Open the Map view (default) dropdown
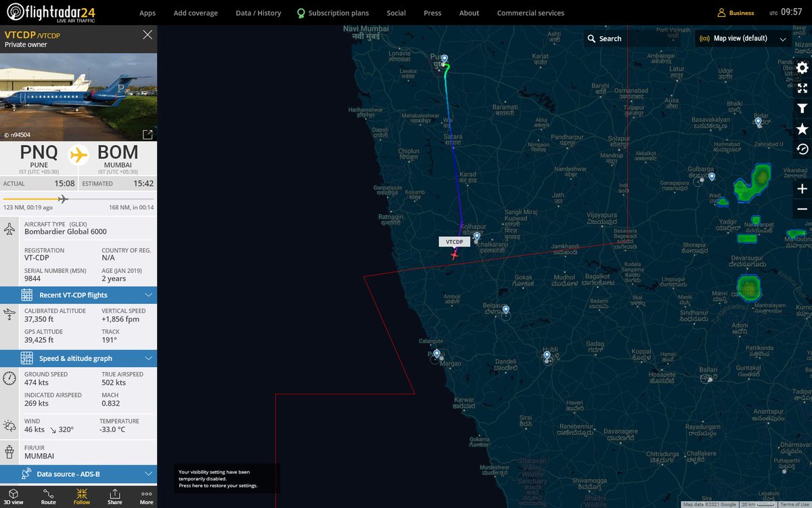The width and height of the screenshot is (812, 508). [744, 39]
